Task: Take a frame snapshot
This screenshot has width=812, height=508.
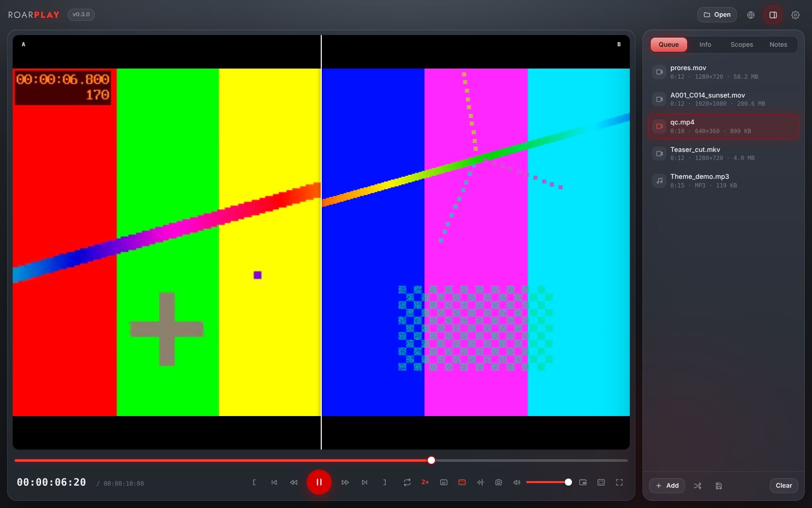Action: tap(498, 482)
